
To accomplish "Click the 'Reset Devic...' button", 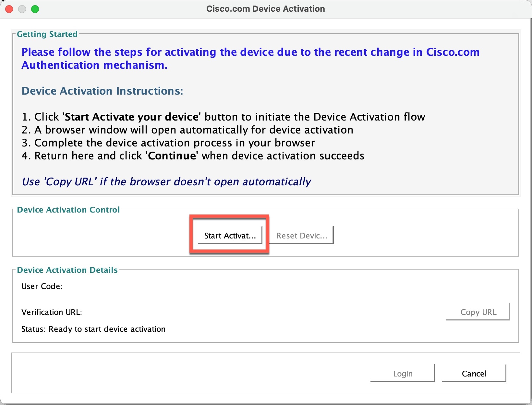I will pyautogui.click(x=301, y=236).
